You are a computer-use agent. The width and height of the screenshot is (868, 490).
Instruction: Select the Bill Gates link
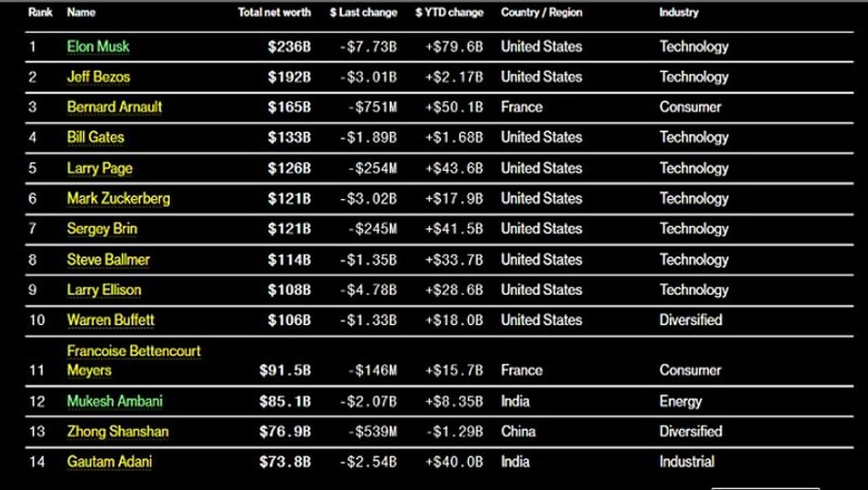(95, 137)
